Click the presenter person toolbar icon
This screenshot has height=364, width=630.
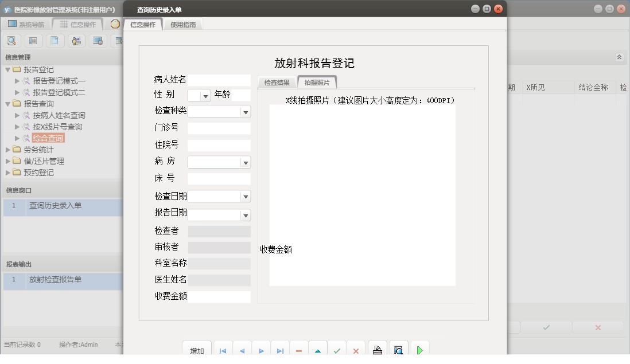(76, 41)
